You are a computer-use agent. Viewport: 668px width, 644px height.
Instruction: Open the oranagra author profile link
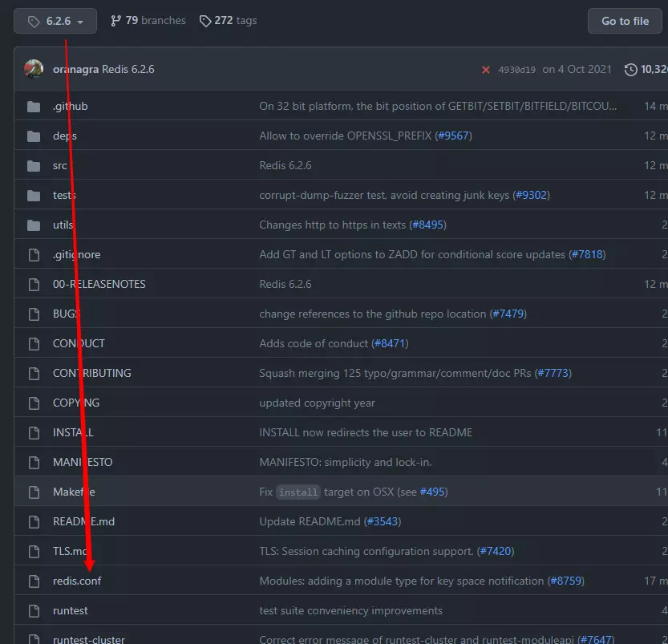75,70
